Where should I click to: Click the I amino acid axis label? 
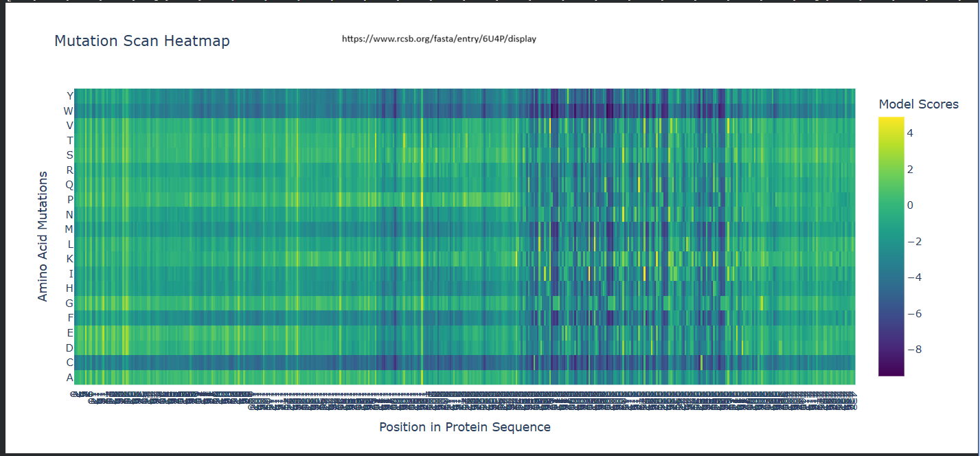pyautogui.click(x=71, y=273)
